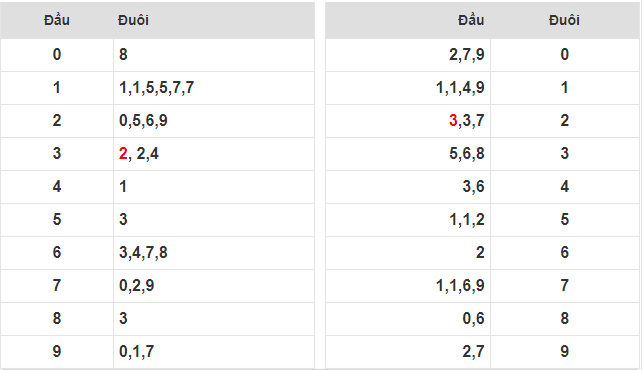The image size is (642, 370).
Task: Click the cell containing 1,1,4,9
Action: click(408, 88)
